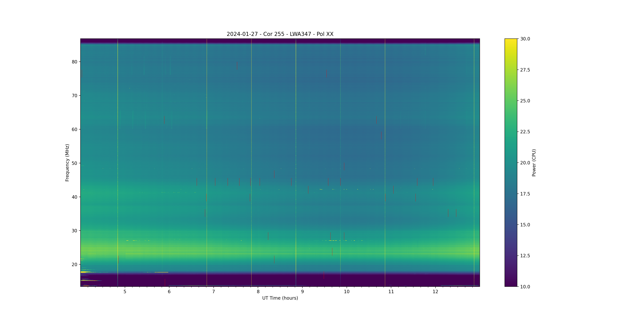The height and width of the screenshot is (322, 644).
Task: Click the y-axis tick label 20
Action: [75, 265]
